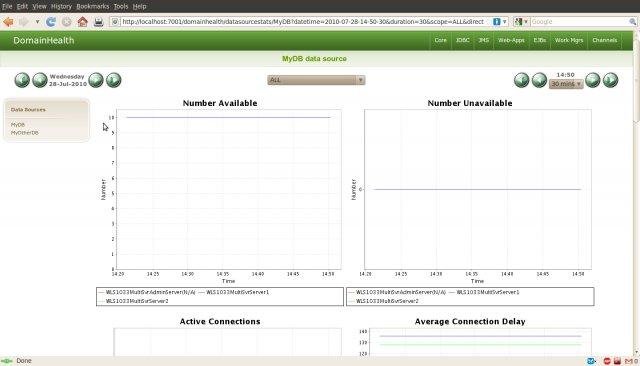640x366 pixels.
Task: Click the outermost back arrow left of 14:50 time
Action: (521, 80)
